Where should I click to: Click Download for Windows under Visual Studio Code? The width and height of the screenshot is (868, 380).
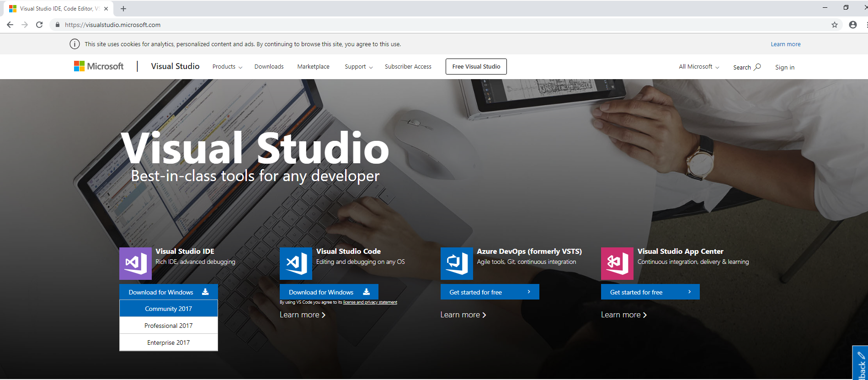point(329,292)
